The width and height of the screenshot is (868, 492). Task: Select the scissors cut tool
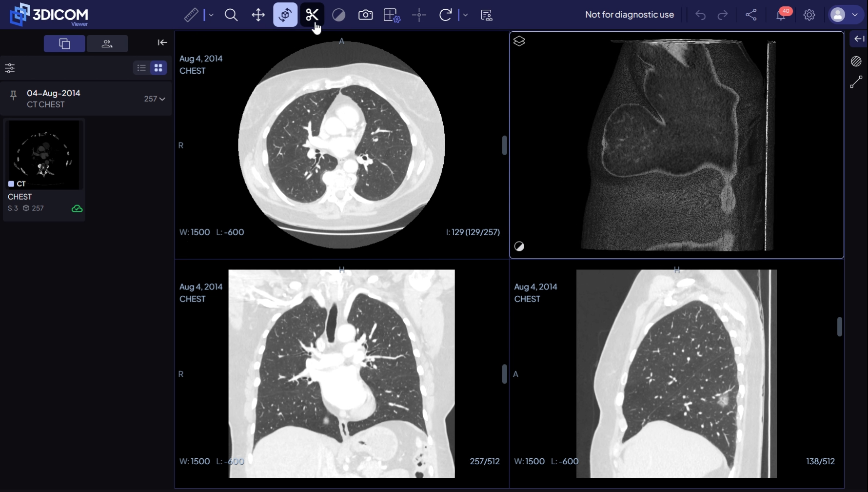tap(312, 15)
